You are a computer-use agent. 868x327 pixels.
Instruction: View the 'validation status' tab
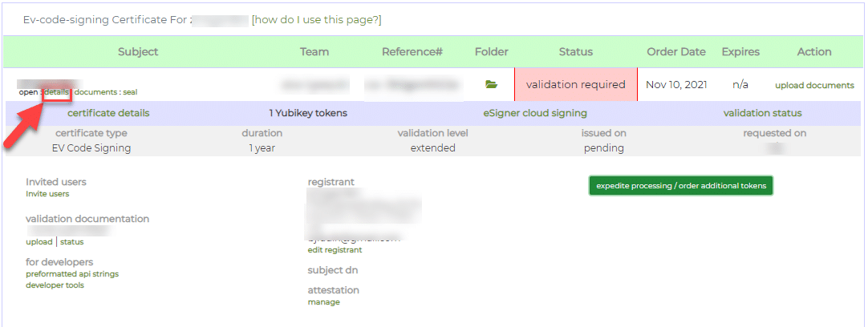[x=762, y=113]
